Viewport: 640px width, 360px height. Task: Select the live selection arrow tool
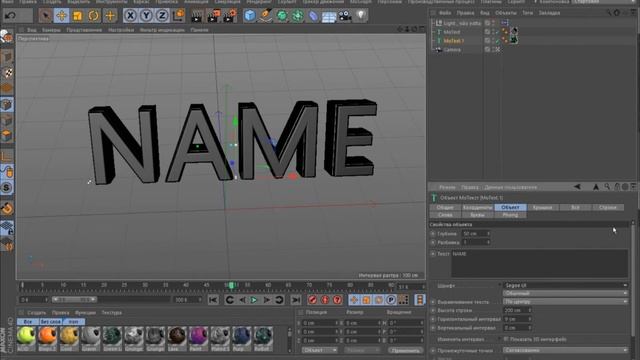point(45,16)
